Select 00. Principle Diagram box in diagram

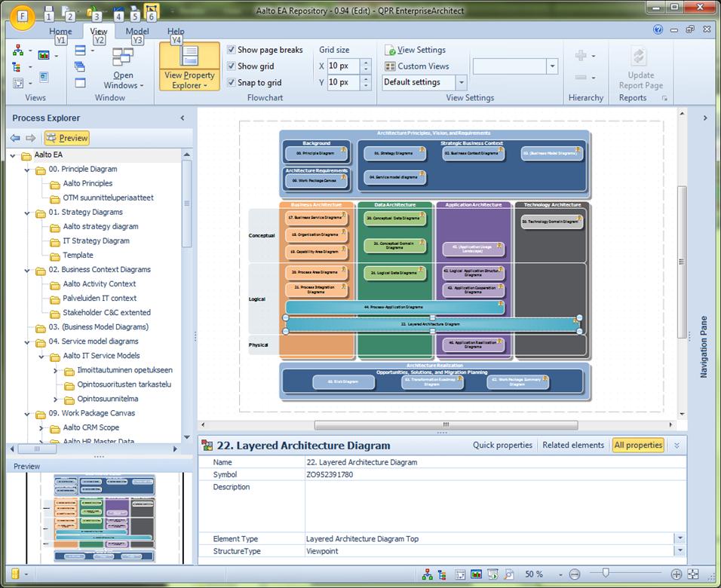pyautogui.click(x=316, y=153)
